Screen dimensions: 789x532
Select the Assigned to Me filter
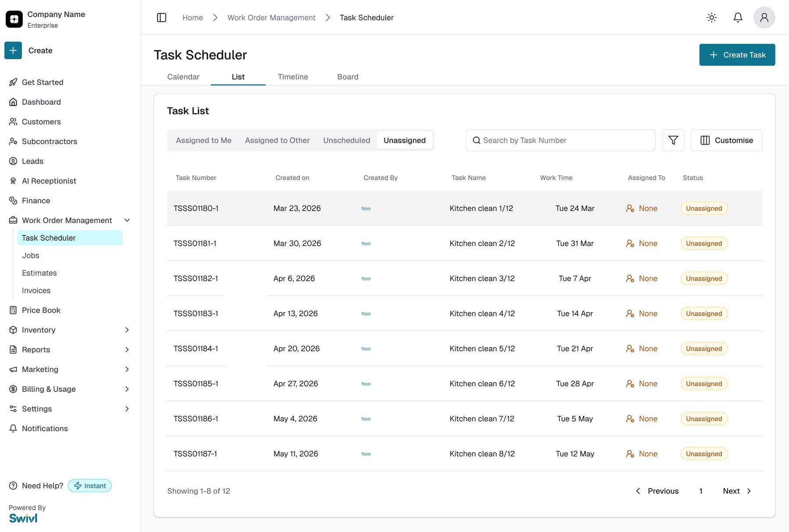[204, 140]
